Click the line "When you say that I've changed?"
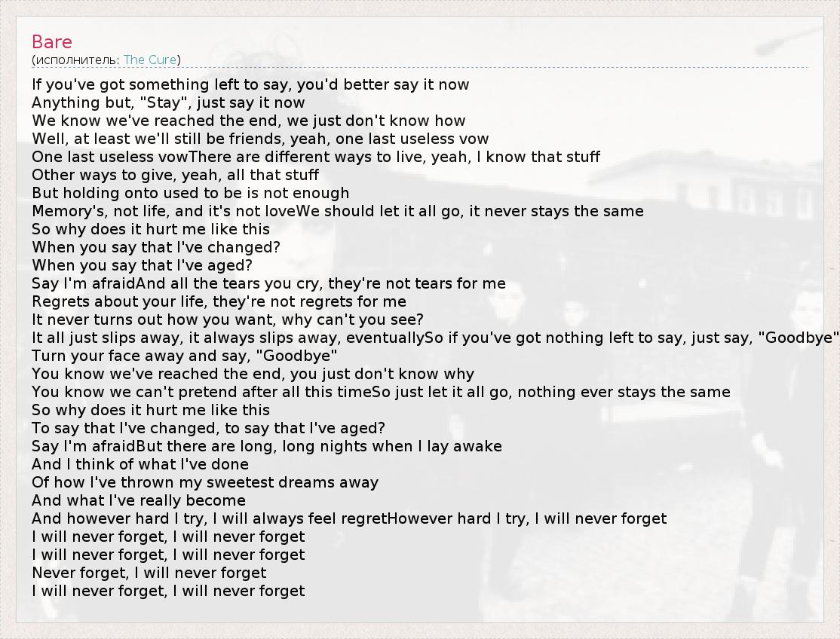This screenshot has height=639, width=840. pyautogui.click(x=156, y=247)
